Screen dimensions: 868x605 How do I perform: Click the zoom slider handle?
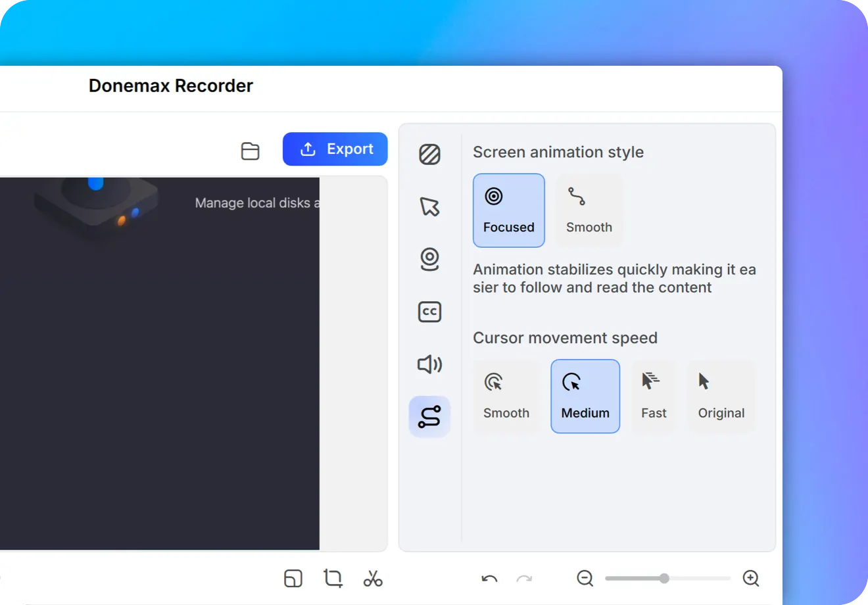664,579
